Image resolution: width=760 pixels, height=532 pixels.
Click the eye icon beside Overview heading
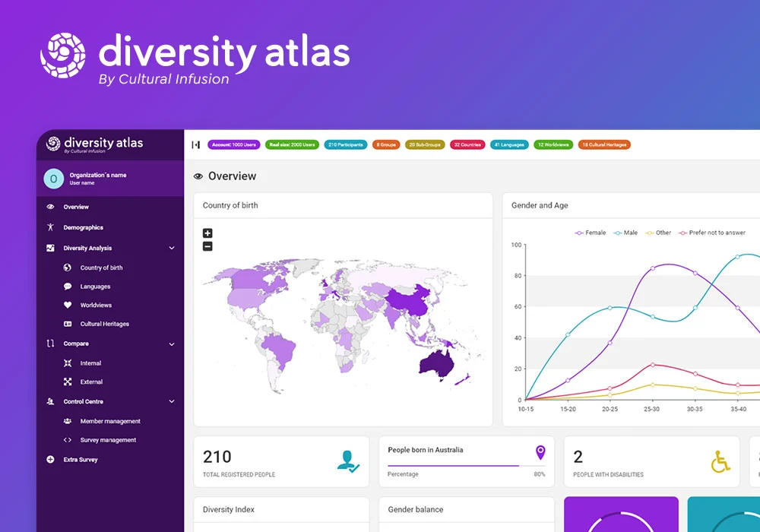click(198, 176)
